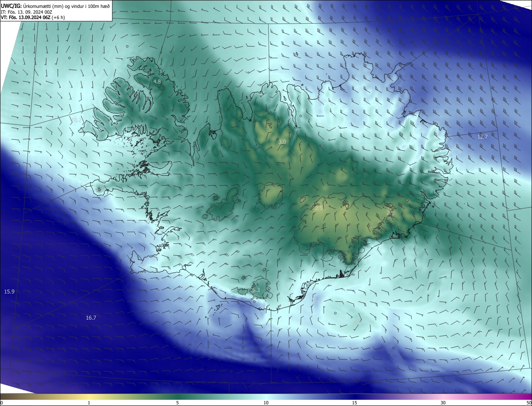Click the 15 tick label on the color scale
Screen dimensions: 532x406
(x=355, y=403)
